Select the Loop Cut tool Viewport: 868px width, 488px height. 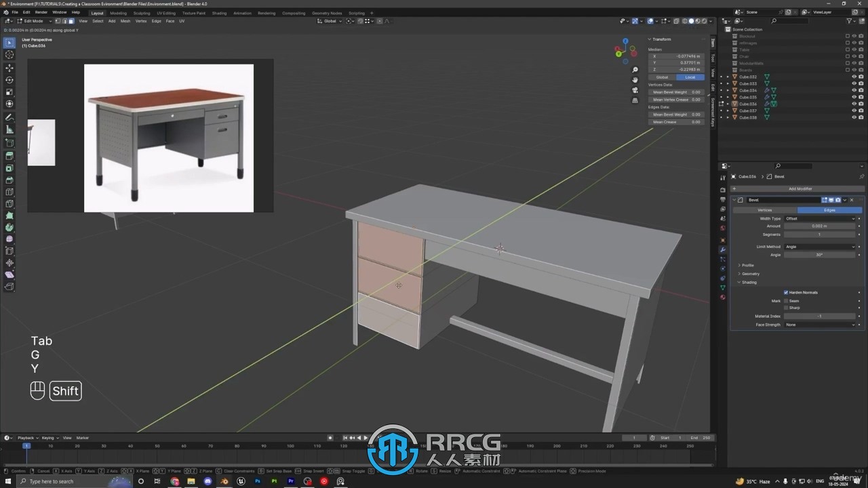coord(9,192)
